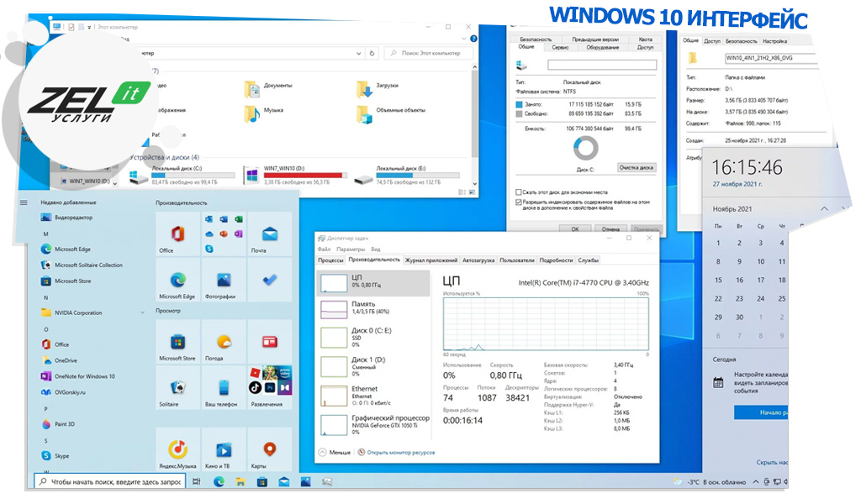Open the red news tile
This screenshot has height=504, width=861.
270,342
